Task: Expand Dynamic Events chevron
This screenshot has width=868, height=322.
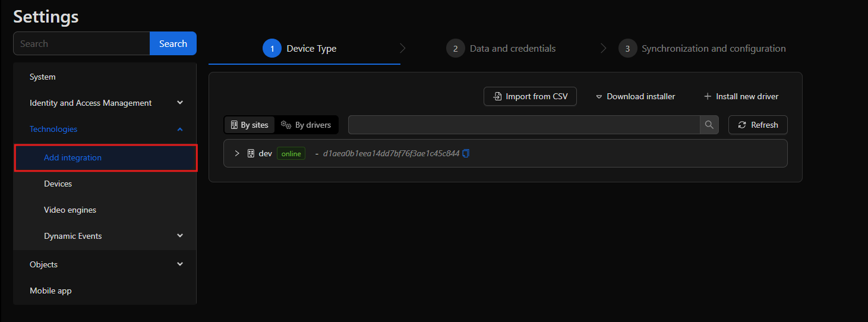Action: pyautogui.click(x=180, y=236)
